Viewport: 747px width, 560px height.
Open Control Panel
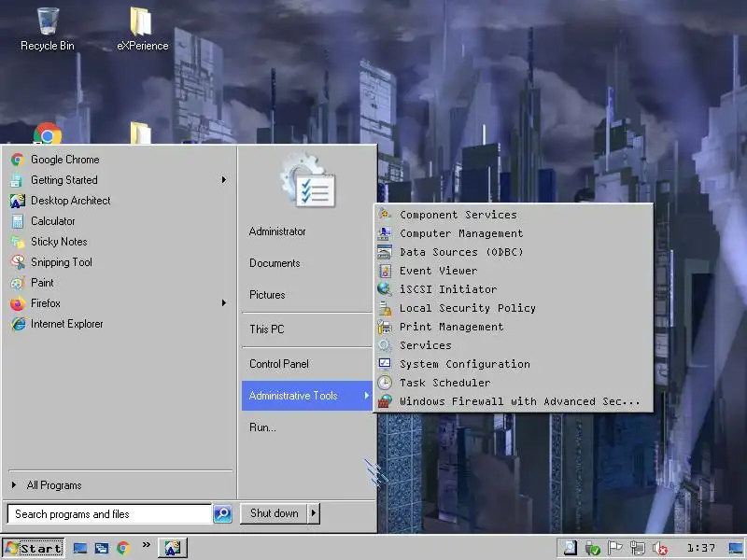pyautogui.click(x=279, y=364)
